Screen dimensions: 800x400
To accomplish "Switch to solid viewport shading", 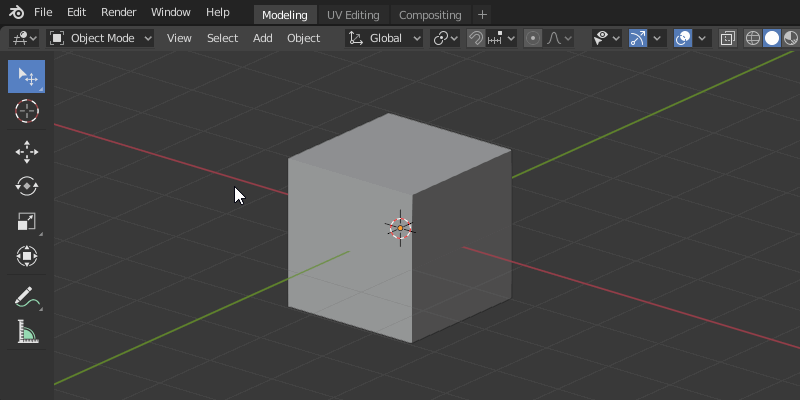I will pos(771,38).
